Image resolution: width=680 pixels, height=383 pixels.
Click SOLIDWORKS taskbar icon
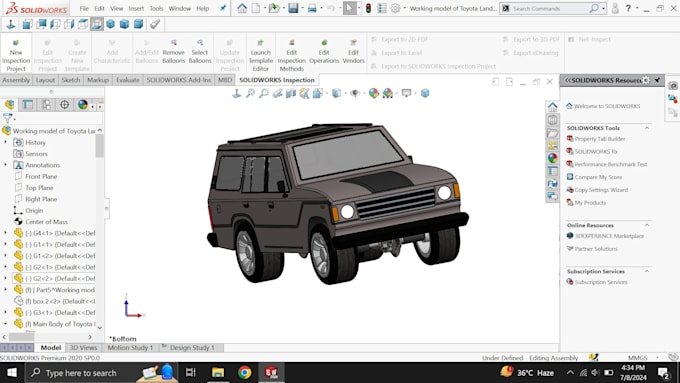(271, 372)
